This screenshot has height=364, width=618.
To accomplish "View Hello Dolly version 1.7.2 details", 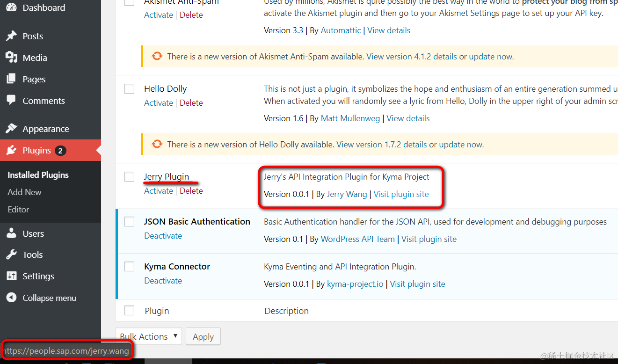I will tap(382, 145).
